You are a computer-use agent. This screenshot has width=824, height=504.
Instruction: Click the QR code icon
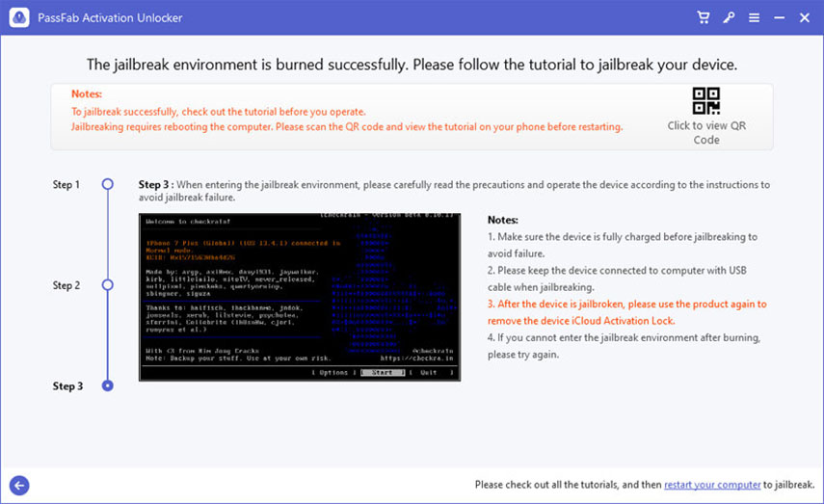click(706, 101)
